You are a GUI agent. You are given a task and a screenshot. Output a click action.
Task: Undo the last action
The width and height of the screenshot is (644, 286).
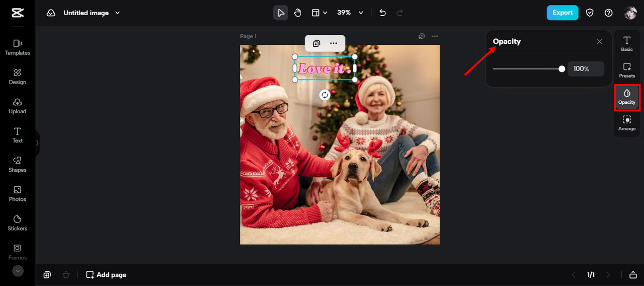click(383, 13)
